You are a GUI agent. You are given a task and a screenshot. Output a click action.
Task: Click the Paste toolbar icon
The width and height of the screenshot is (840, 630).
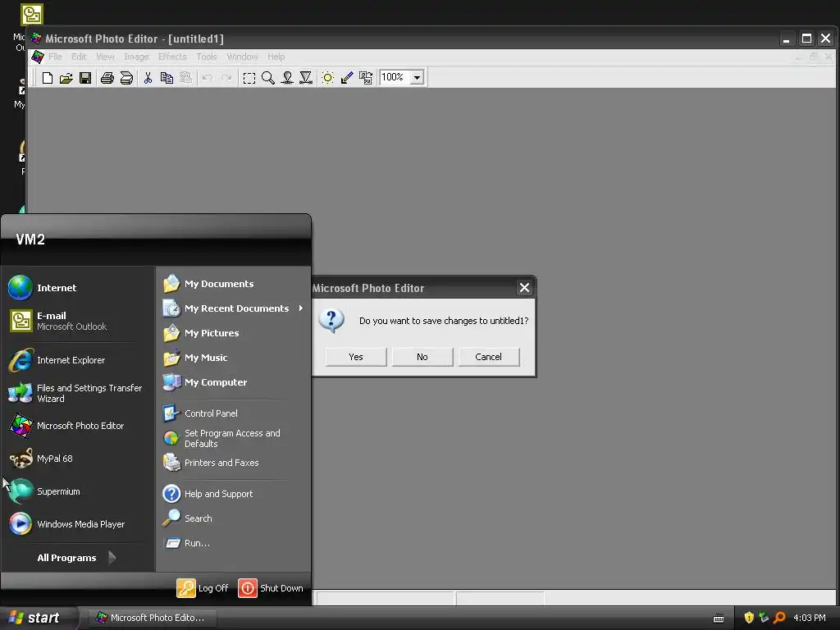186,78
